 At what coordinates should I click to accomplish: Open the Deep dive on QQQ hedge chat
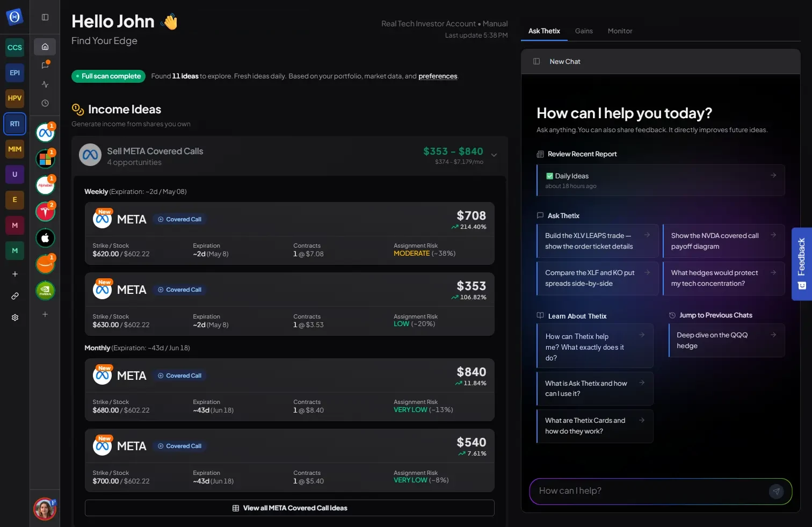727,340
